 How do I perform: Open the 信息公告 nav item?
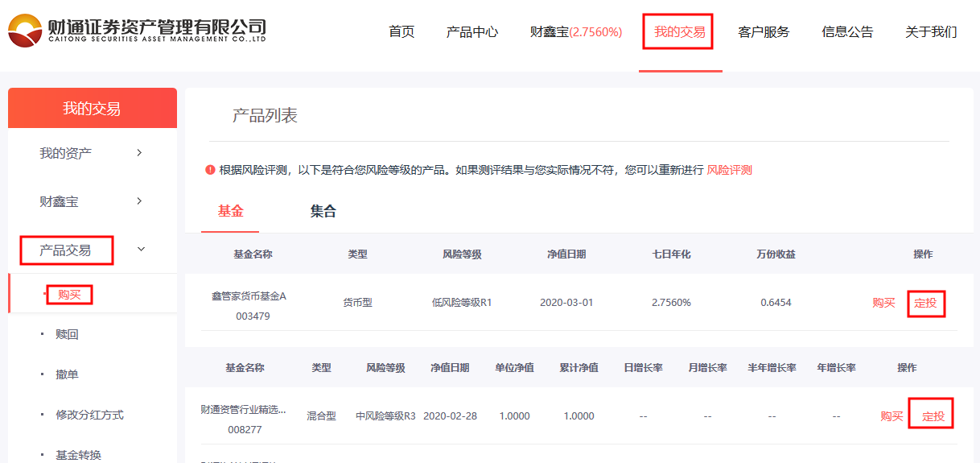[847, 32]
